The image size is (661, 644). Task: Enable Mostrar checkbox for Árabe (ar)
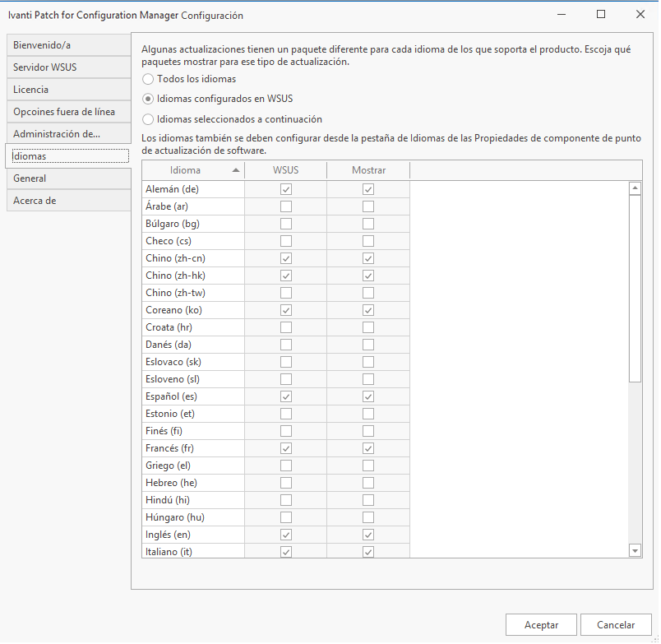tap(368, 206)
